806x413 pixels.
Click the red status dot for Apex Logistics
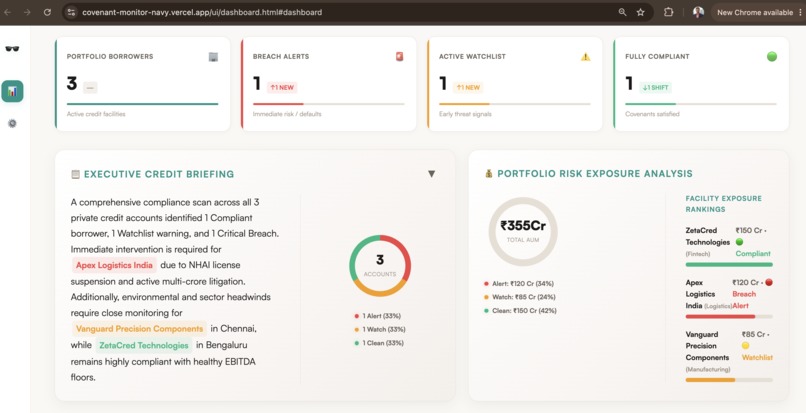click(x=769, y=282)
